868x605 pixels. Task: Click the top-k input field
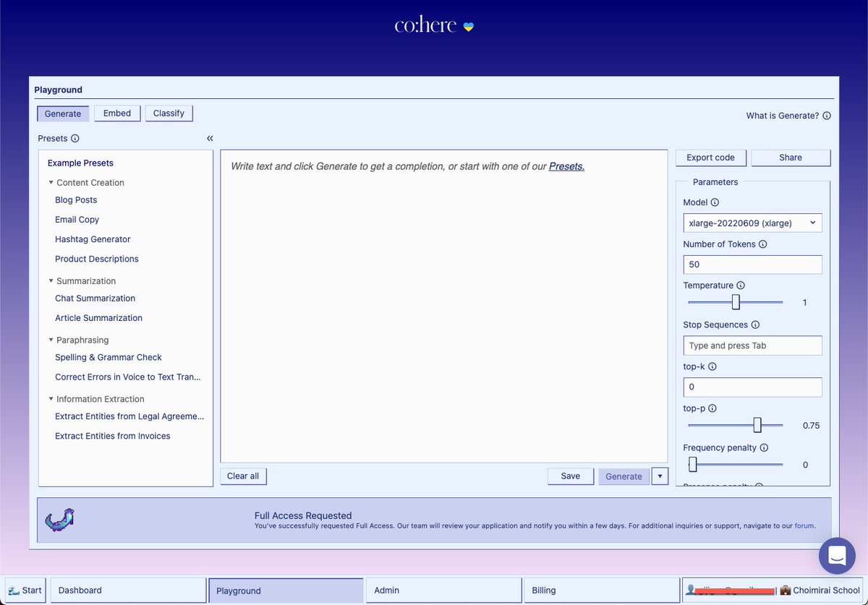point(752,387)
